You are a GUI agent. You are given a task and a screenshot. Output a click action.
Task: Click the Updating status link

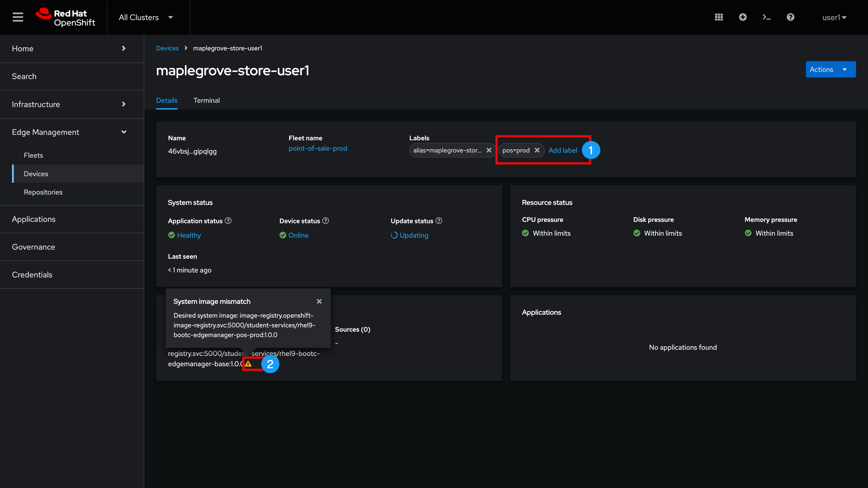point(414,235)
